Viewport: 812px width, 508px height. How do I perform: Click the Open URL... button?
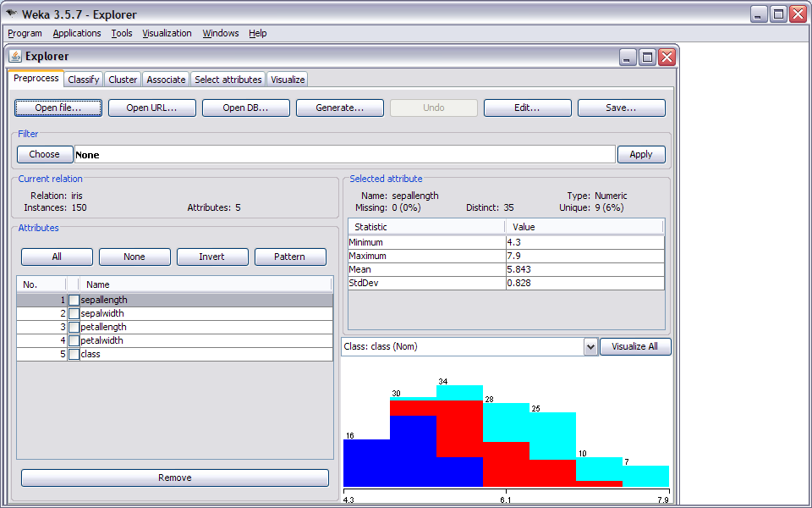coord(151,108)
